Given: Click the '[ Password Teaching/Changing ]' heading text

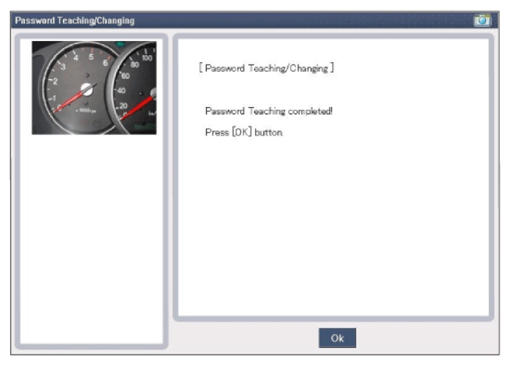Looking at the screenshot, I should coord(266,68).
